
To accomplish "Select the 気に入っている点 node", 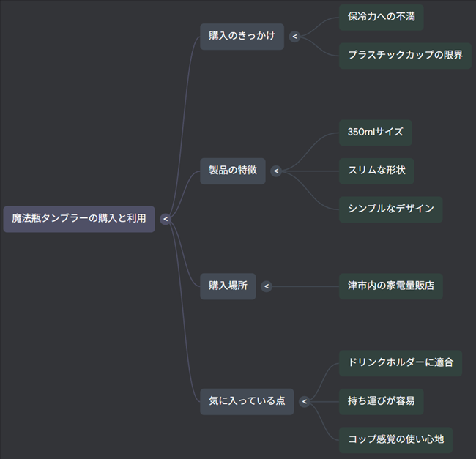I will click(x=246, y=401).
